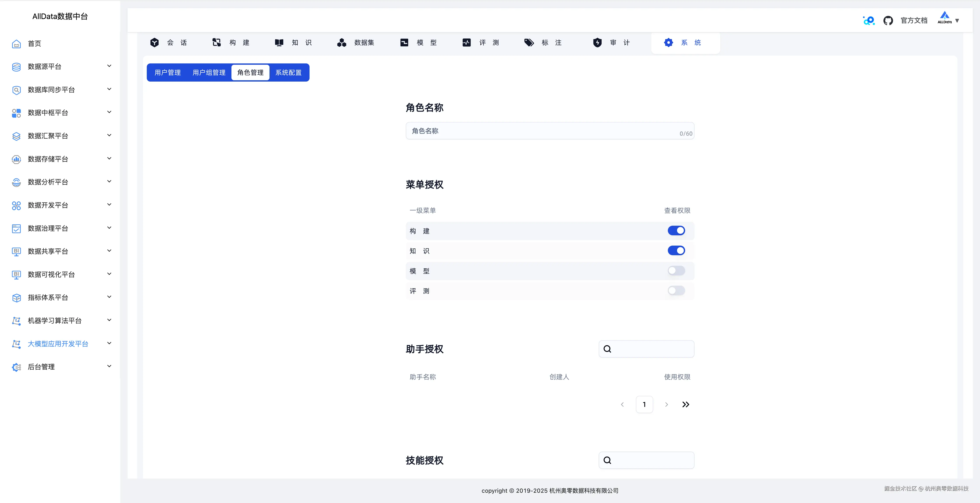Disable the 构建 view permission toggle
980x503 pixels.
coord(676,231)
